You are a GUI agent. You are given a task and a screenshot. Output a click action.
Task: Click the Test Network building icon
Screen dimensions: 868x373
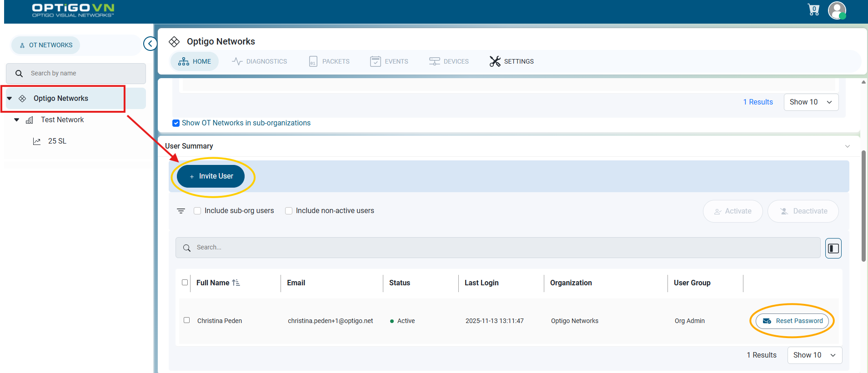30,120
